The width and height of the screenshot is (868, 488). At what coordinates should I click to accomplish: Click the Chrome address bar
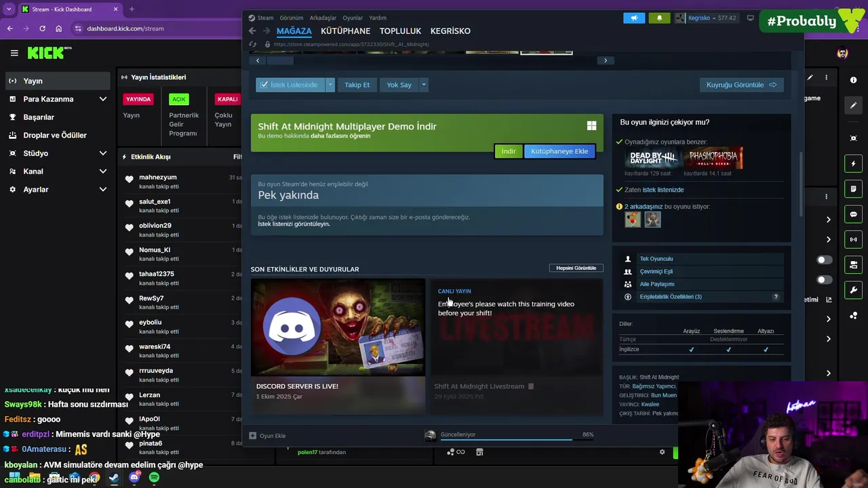click(x=156, y=28)
